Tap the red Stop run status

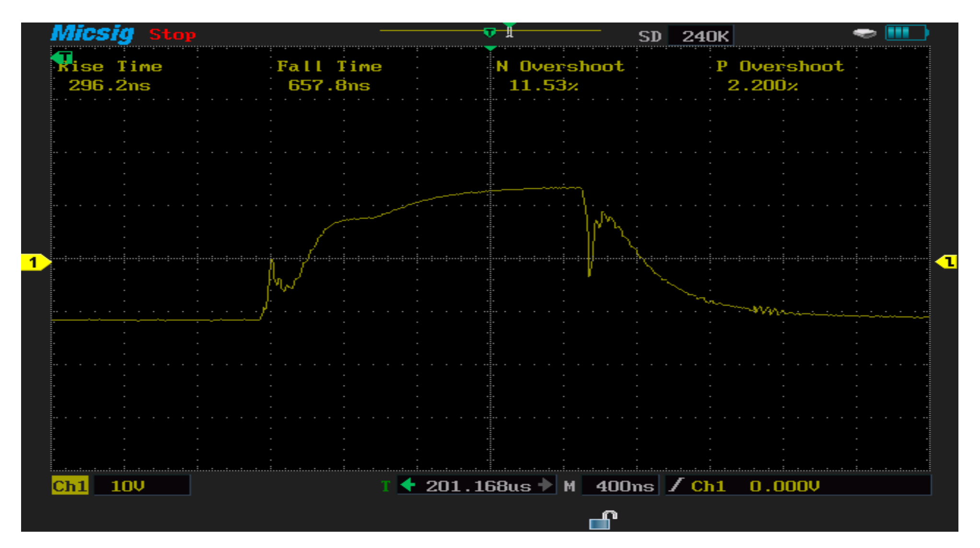click(172, 34)
